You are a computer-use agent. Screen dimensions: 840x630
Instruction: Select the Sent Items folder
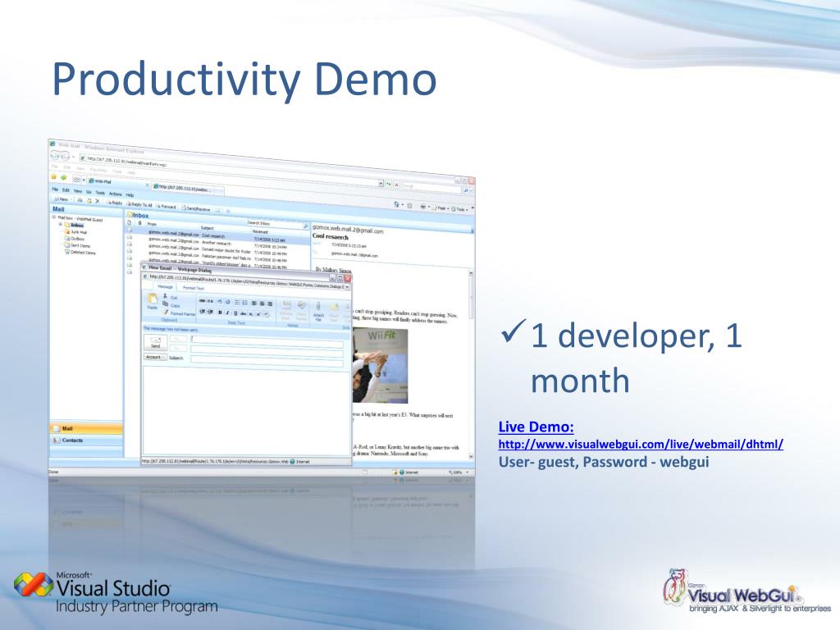pos(78,245)
